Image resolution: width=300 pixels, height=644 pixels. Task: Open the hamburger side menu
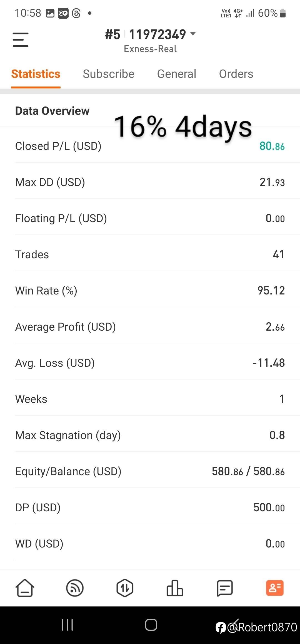coord(21,39)
